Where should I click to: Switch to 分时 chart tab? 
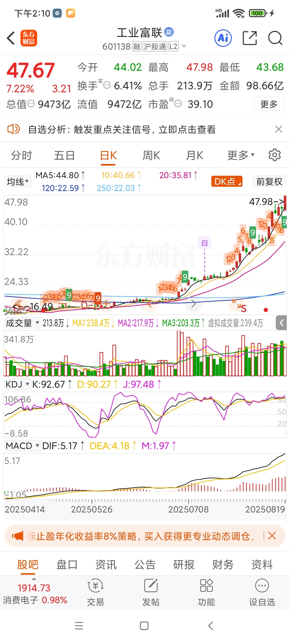[21, 155]
